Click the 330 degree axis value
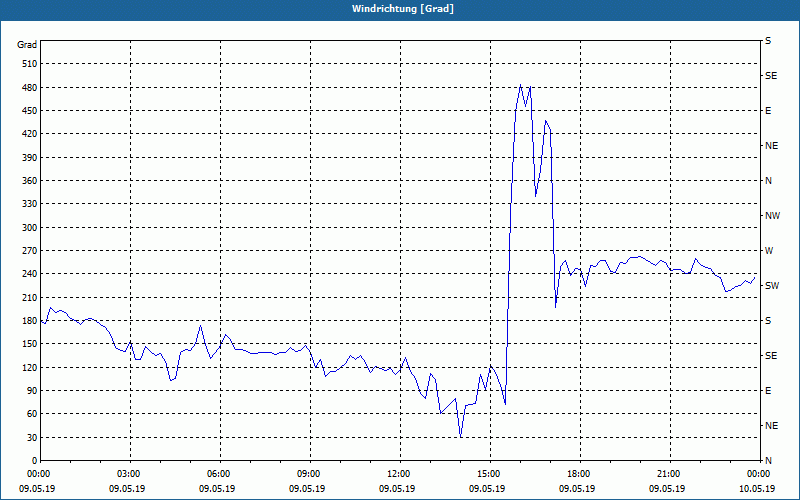The image size is (800, 500). [x=30, y=204]
